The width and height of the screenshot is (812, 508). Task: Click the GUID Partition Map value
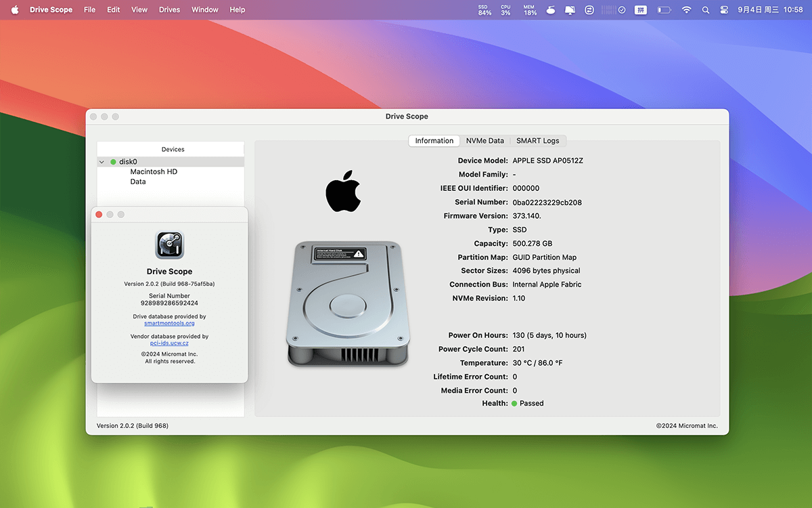pyautogui.click(x=545, y=257)
